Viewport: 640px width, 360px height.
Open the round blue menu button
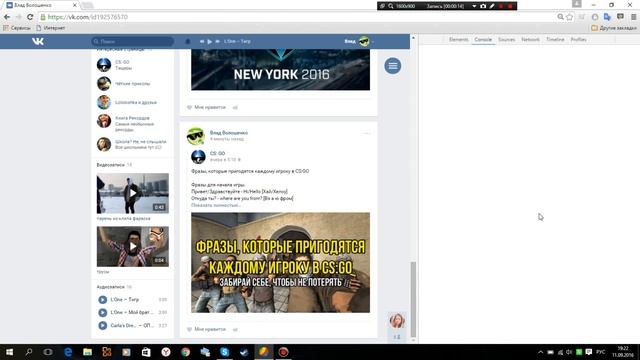pos(393,66)
